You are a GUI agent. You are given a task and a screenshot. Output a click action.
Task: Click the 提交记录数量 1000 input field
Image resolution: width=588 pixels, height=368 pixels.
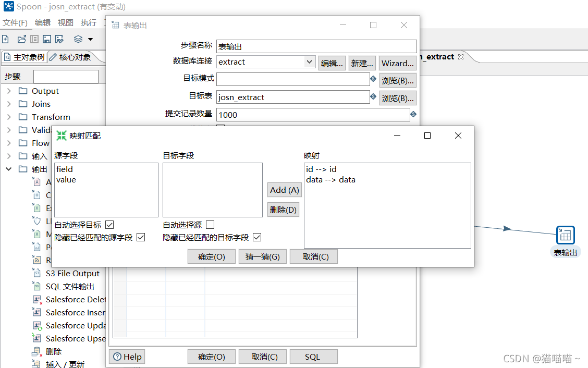(x=313, y=115)
